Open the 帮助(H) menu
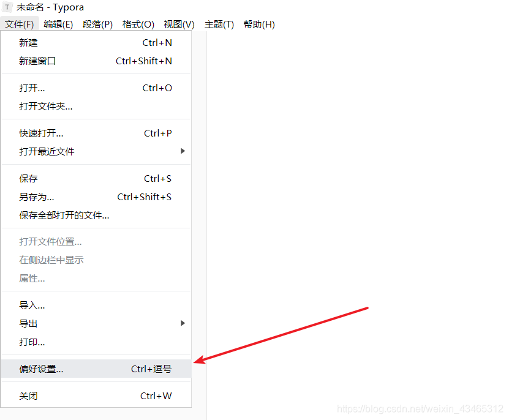509x420 pixels. pyautogui.click(x=259, y=24)
